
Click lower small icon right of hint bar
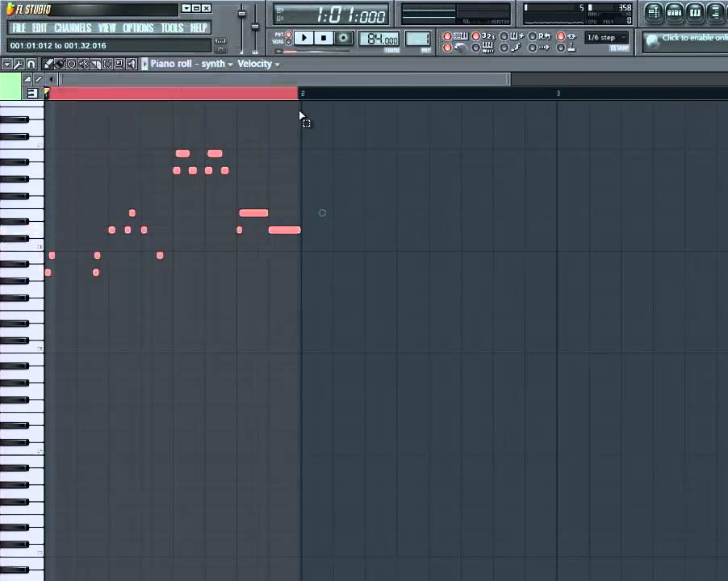220,49
